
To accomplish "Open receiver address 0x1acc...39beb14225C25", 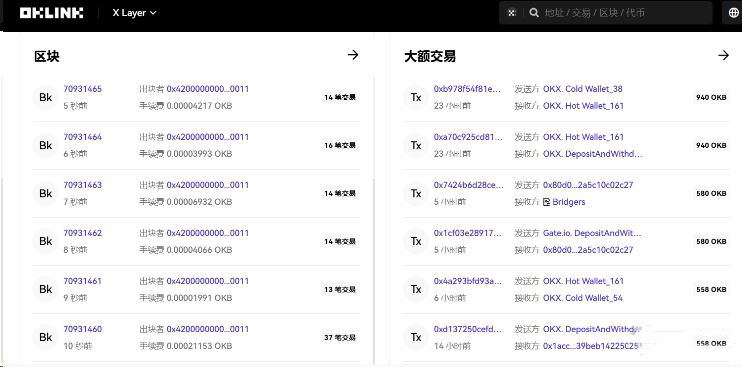I will (x=592, y=346).
